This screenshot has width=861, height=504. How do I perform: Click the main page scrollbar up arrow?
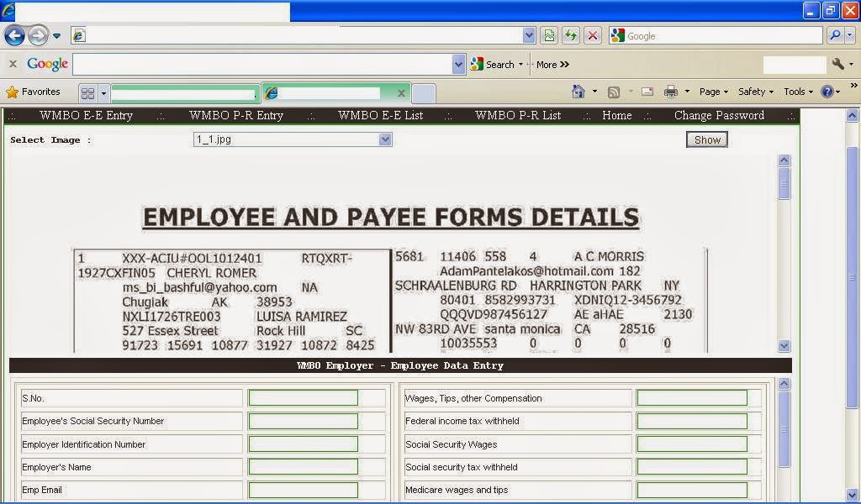pos(852,115)
